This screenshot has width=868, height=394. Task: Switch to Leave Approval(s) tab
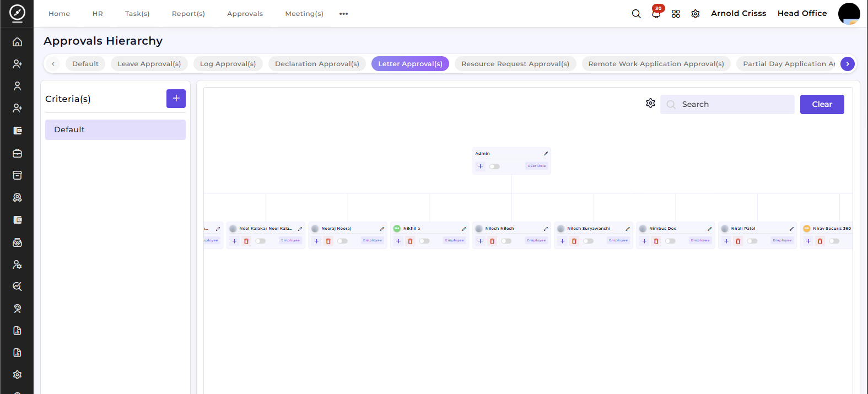point(149,64)
